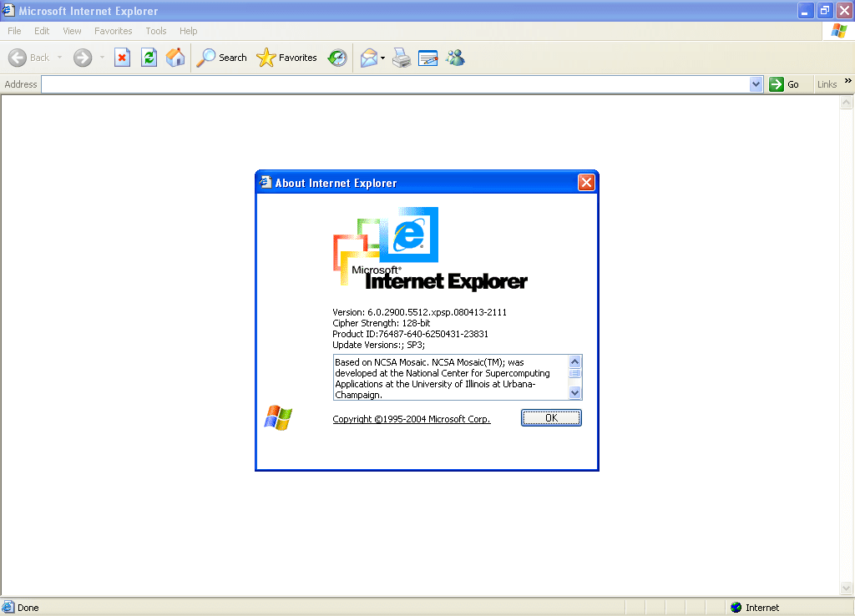The image size is (855, 616).
Task: Open the Back button dropdown arrow
Action: (59, 57)
